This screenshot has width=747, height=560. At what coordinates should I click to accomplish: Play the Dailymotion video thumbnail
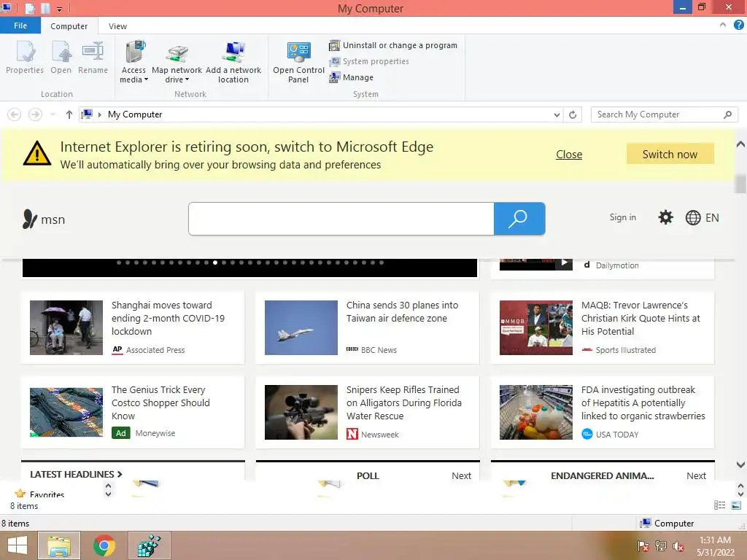coord(536,264)
